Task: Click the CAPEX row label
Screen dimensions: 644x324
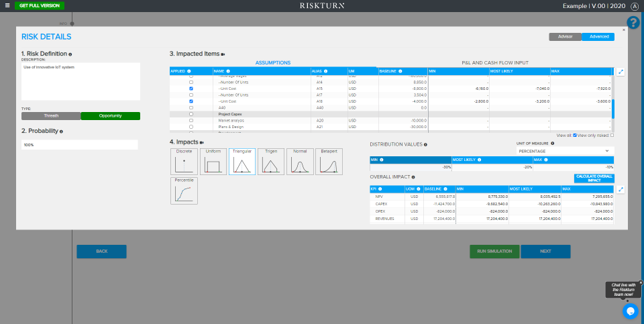Action: pos(382,204)
